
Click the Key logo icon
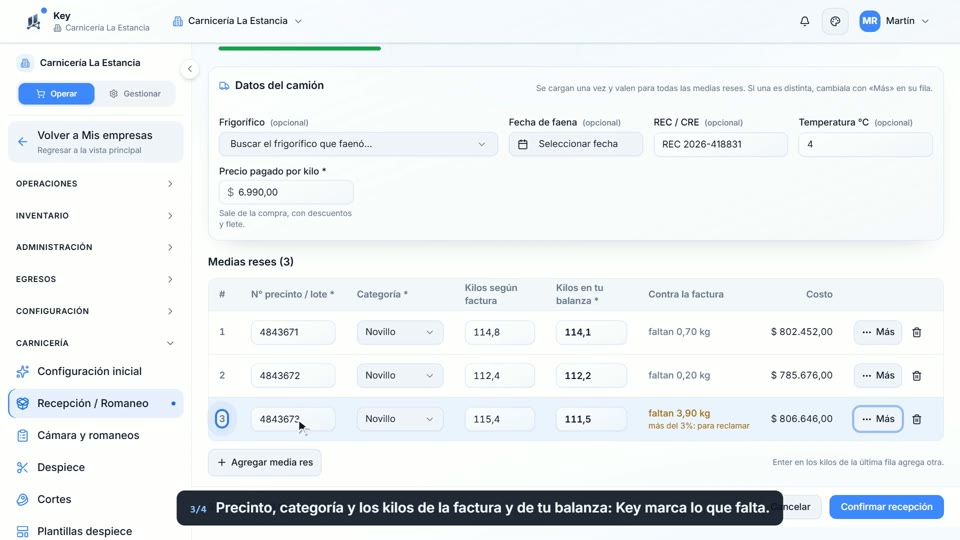(x=34, y=21)
